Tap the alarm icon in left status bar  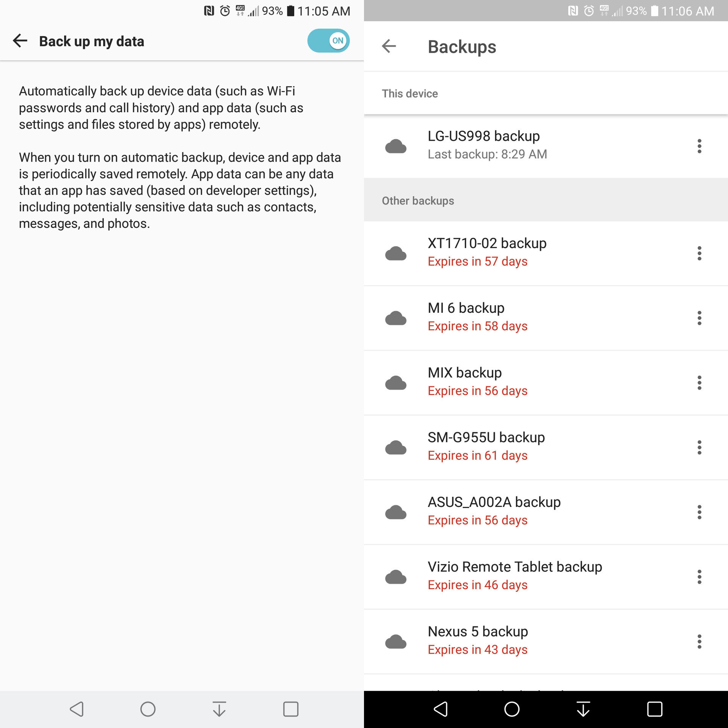[x=225, y=11]
